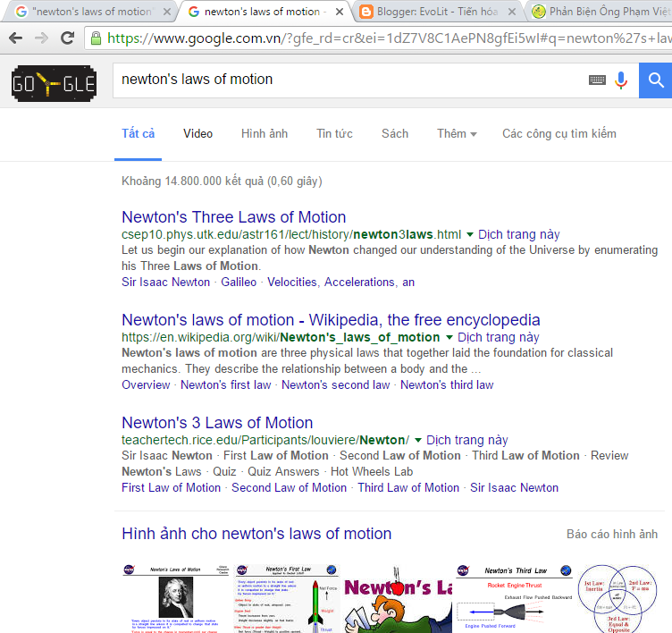This screenshot has width=672, height=633.
Task: Open Second Law of Motion sitelink
Action: (290, 488)
